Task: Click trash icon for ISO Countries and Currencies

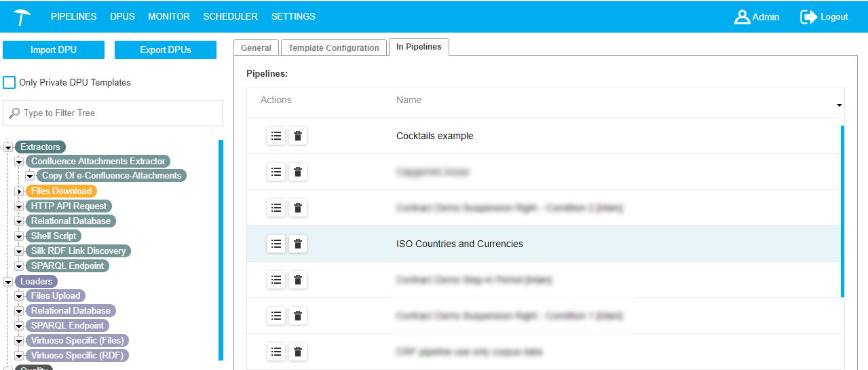Action: point(297,244)
